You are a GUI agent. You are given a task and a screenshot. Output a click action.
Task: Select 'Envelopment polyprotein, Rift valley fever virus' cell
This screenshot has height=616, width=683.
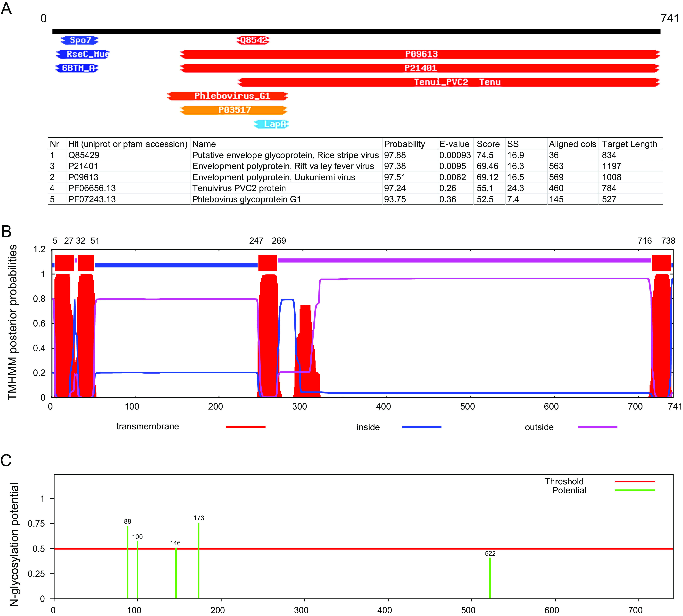pyautogui.click(x=283, y=166)
